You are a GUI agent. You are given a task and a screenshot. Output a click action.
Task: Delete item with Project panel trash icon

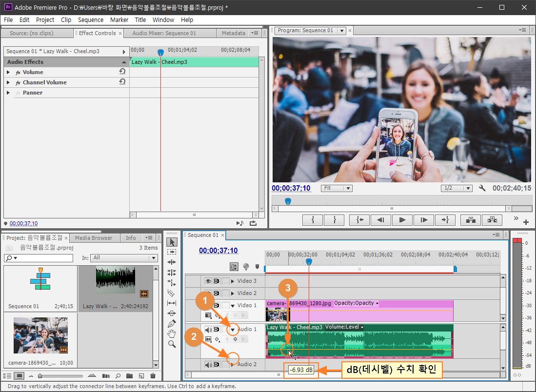(153, 376)
